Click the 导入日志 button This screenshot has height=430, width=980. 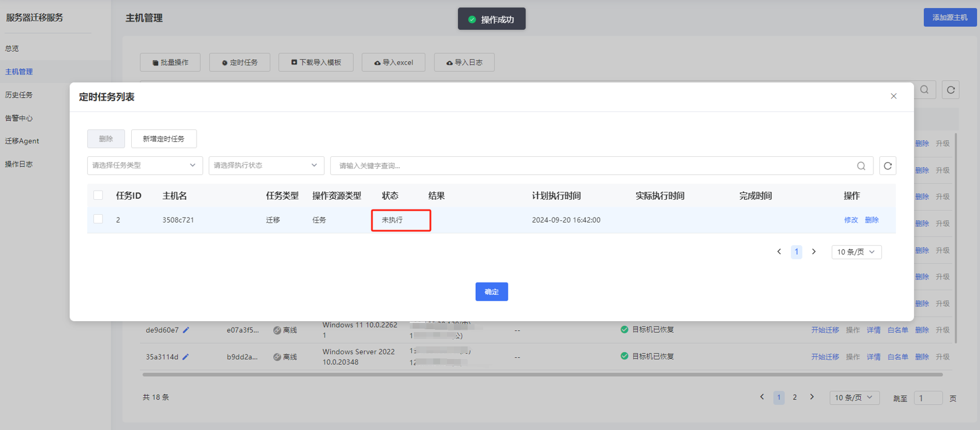[464, 62]
